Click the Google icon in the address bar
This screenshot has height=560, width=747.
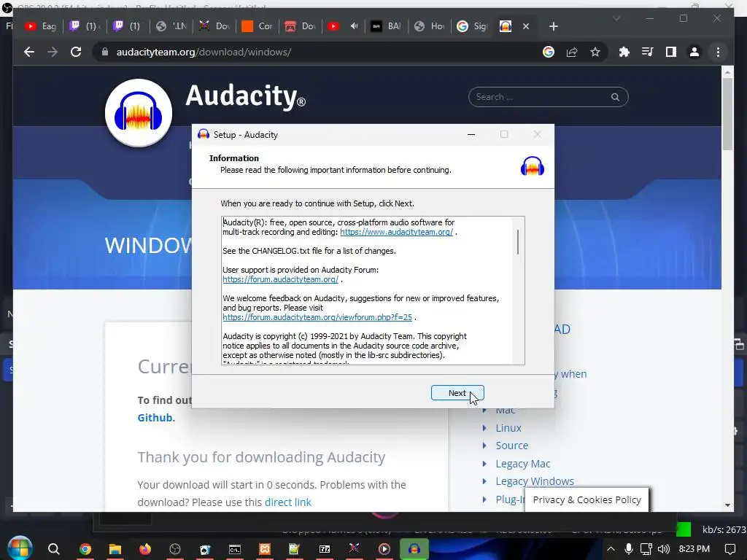point(549,52)
